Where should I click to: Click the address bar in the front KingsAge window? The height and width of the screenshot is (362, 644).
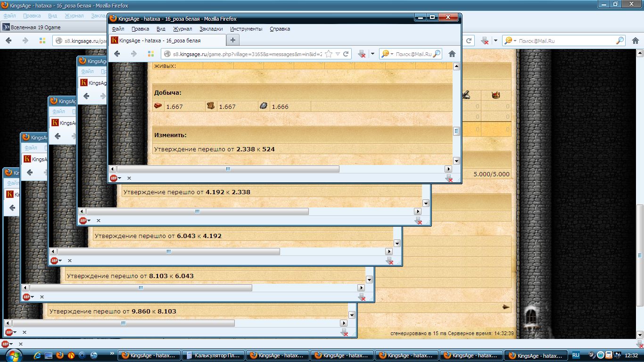(x=245, y=54)
